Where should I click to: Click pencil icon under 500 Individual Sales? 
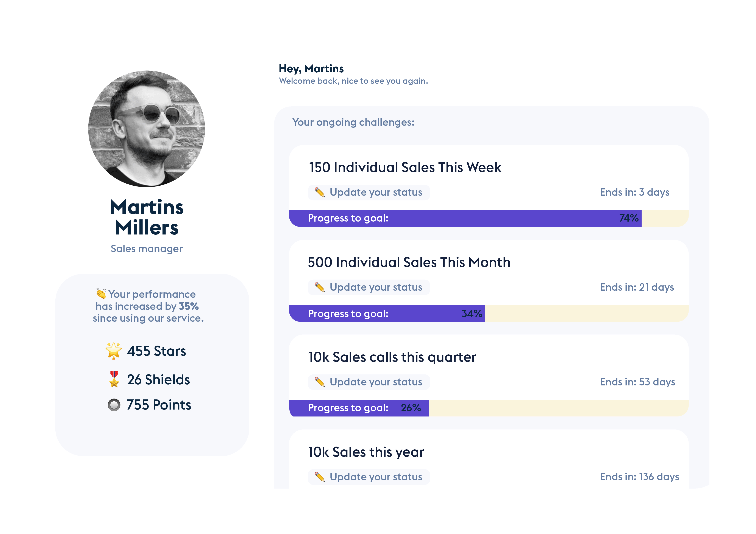point(319,287)
